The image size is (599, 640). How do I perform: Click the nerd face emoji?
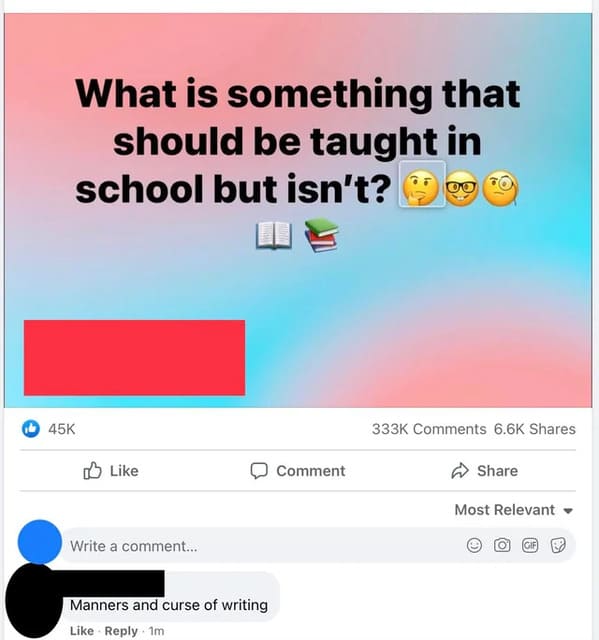(x=461, y=188)
